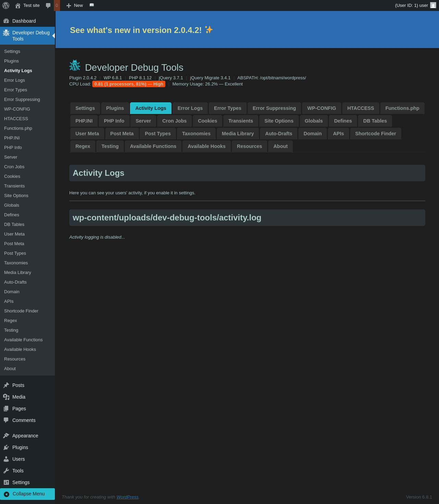This screenshot has width=439, height=504.
Task: Click the bug icon beside Developer Debug Tools in the sidebar
Action: [x=6, y=33]
